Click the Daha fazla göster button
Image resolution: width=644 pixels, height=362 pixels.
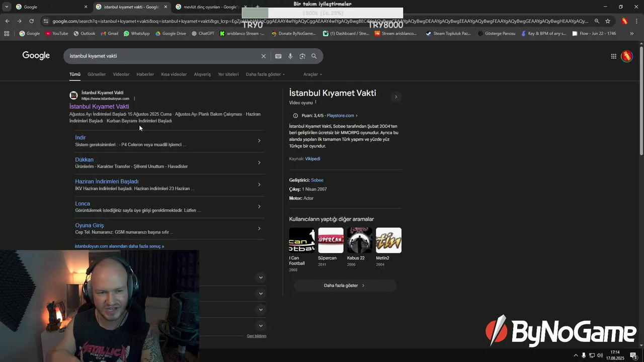[345, 286]
